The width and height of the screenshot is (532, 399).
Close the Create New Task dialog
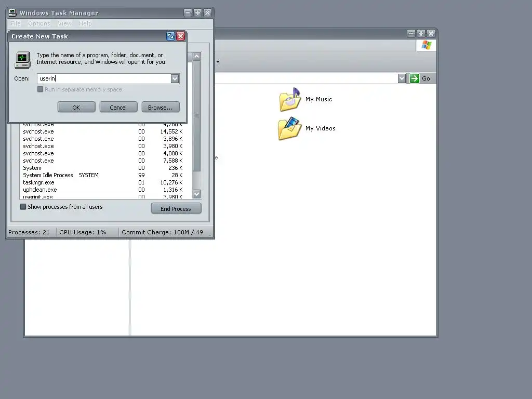[x=181, y=36]
